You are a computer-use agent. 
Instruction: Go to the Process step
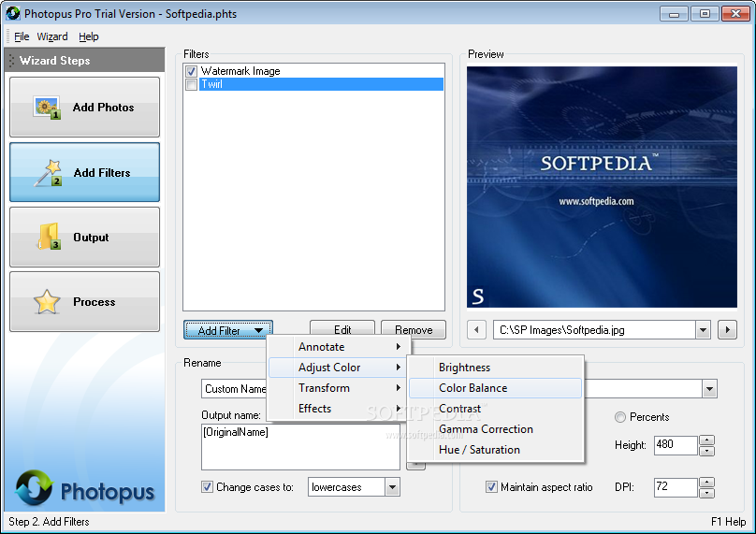click(x=84, y=302)
